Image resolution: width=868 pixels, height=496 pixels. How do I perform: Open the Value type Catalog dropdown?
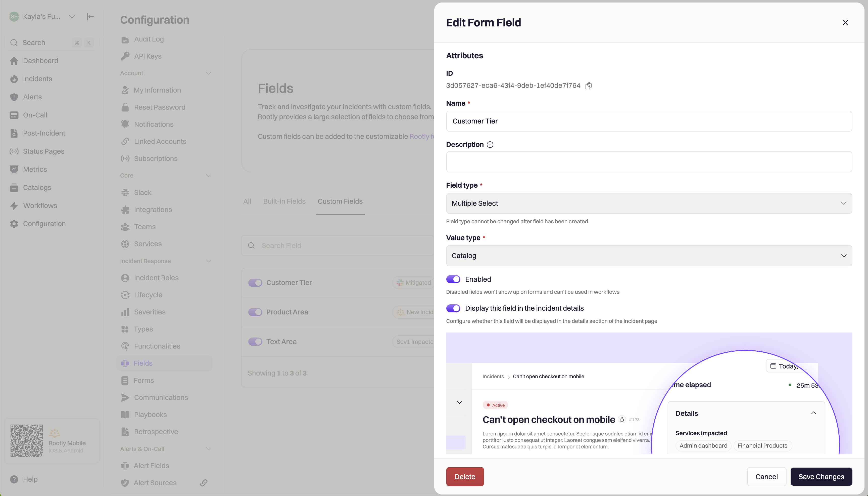click(x=649, y=256)
